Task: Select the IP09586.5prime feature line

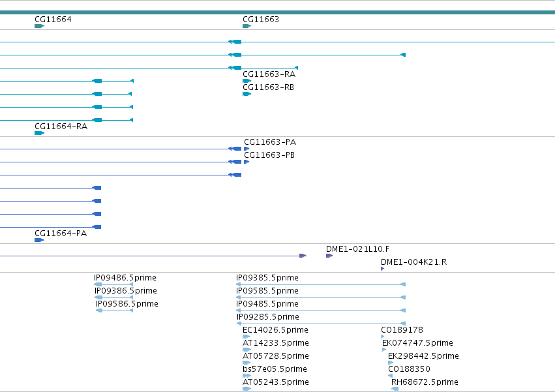Action: pyautogui.click(x=114, y=310)
